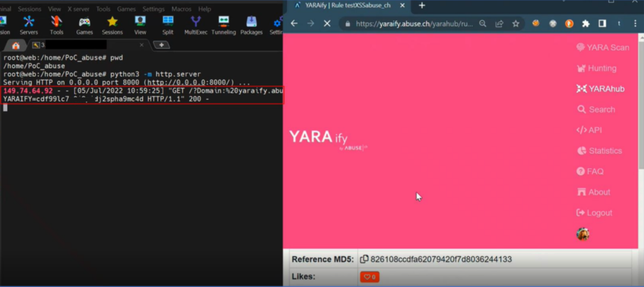
Task: View site info padlock icon
Action: 348,24
